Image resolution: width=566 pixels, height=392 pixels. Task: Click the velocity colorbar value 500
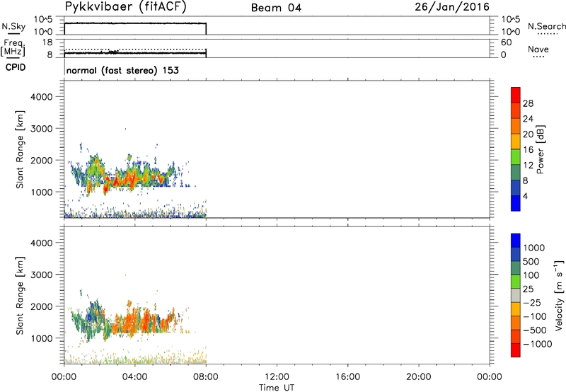point(531,261)
